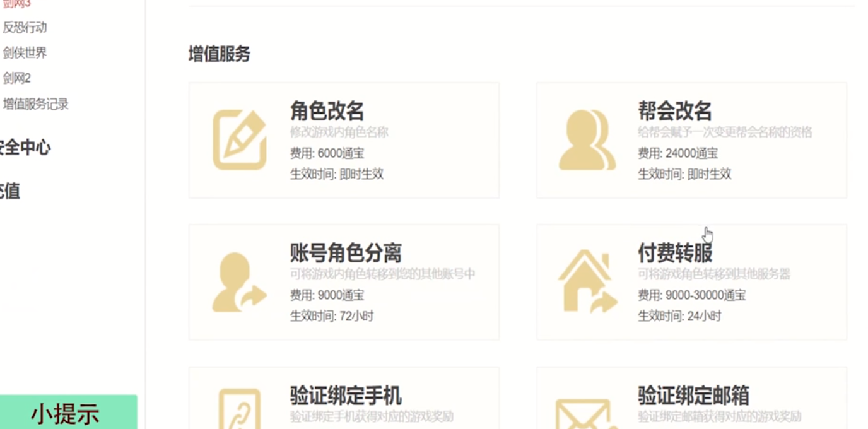Click the 验证绑定邮箱 envelope icon
868x429 pixels.
click(x=587, y=413)
